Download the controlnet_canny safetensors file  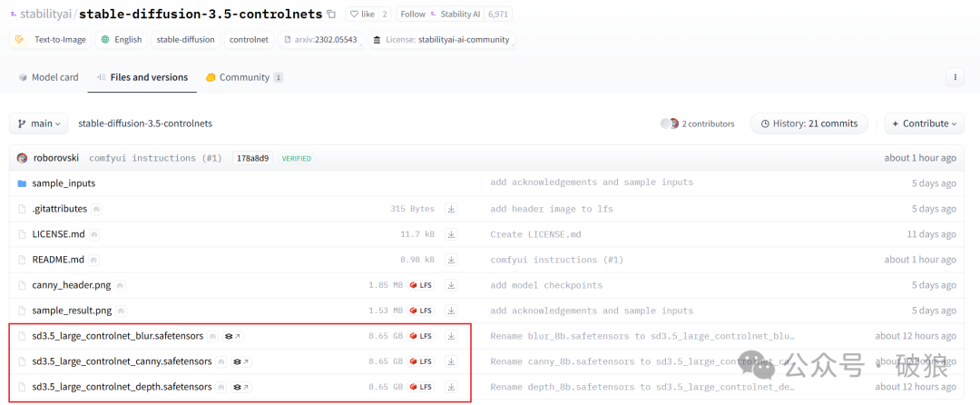point(451,361)
